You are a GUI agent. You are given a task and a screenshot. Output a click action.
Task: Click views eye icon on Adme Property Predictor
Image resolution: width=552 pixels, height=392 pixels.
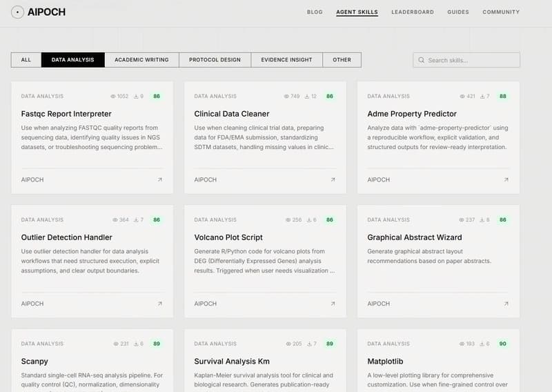[x=462, y=96]
